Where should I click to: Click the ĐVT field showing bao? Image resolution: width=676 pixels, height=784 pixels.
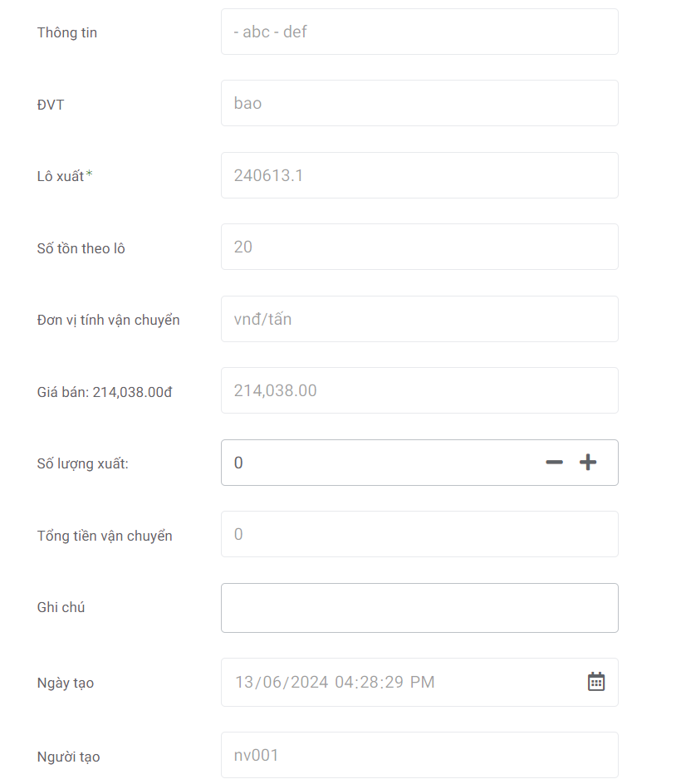419,103
